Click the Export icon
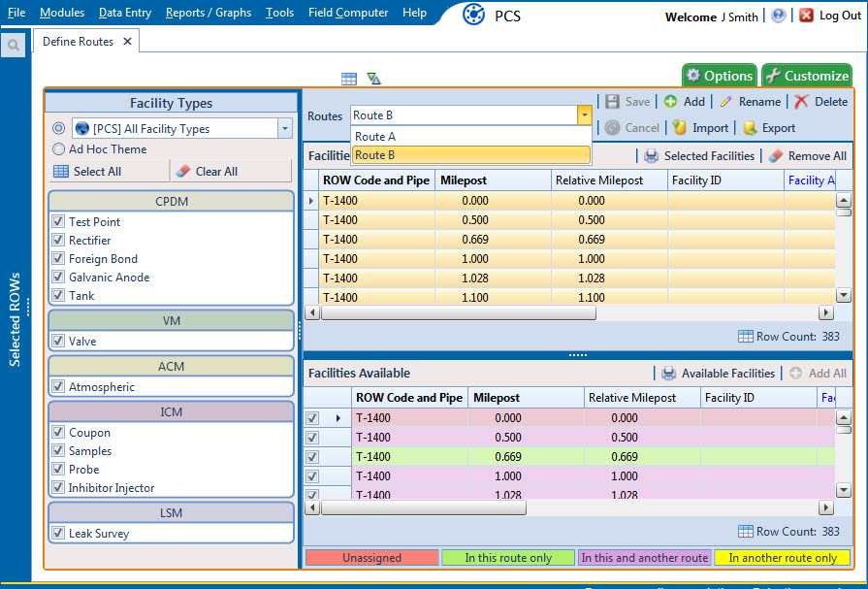This screenshot has height=589, width=868. pos(750,128)
